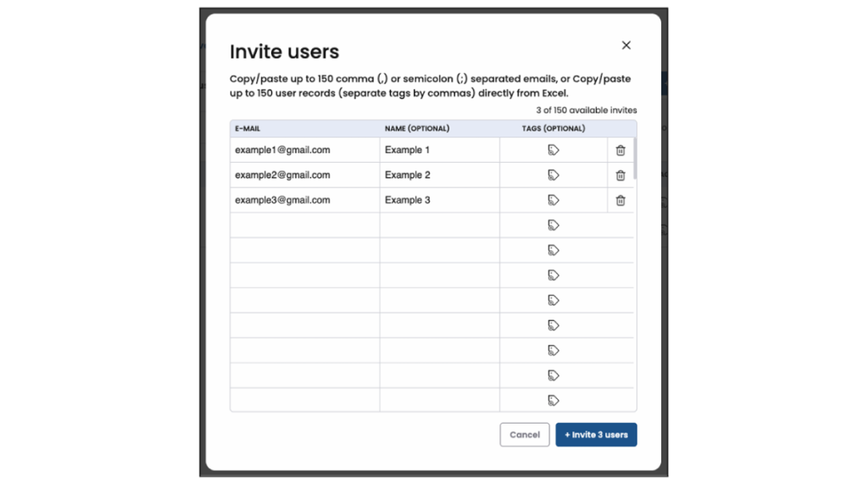The image size is (868, 488).
Task: Remove the example2@gmail.com entry
Action: (x=620, y=175)
